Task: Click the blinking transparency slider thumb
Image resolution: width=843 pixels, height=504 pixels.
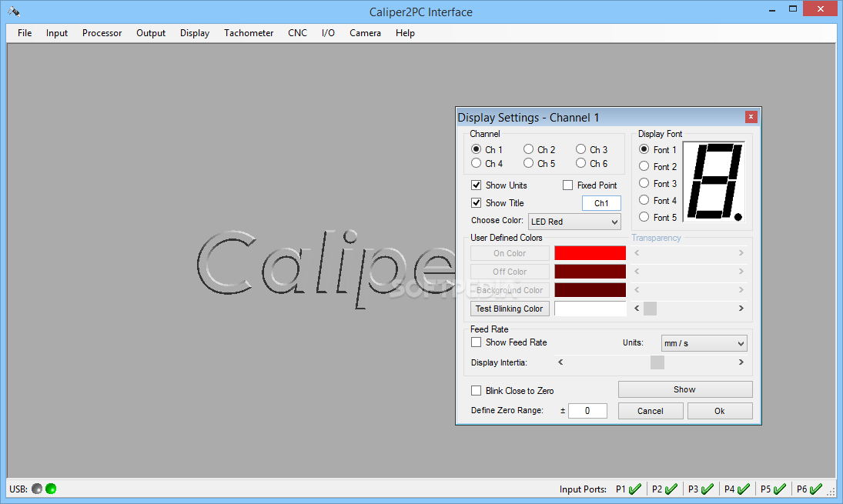Action: pos(650,309)
